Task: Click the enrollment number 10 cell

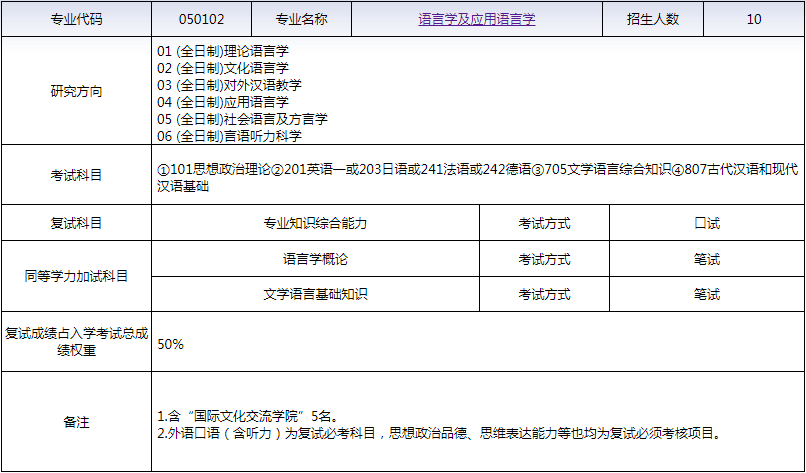Action: point(753,19)
